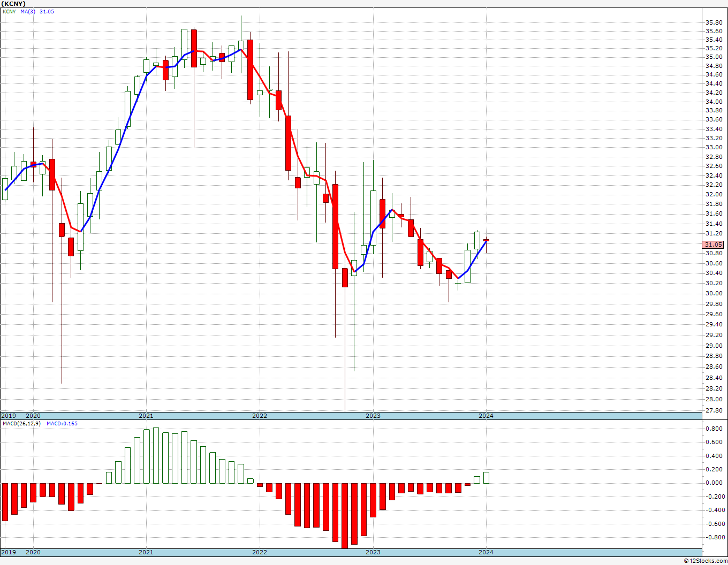Select the 31.05 value beside MA(3)
Screen dimensions: 728x565
(x=47, y=12)
